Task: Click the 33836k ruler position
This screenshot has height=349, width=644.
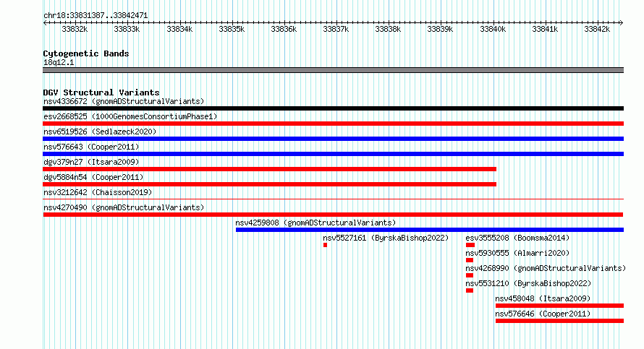Action: [284, 29]
